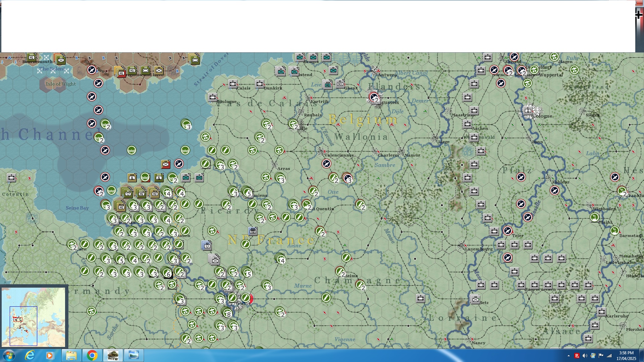
Task: Select the unit counter on Cotentin peninsula
Action: tap(11, 178)
